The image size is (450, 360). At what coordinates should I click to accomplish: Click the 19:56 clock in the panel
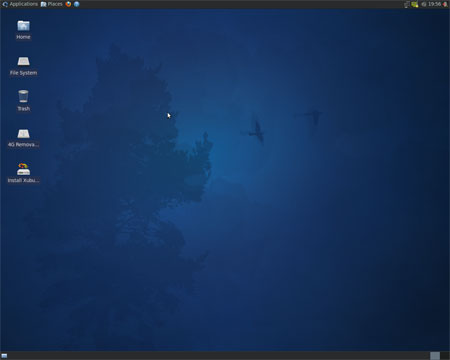pyautogui.click(x=434, y=4)
